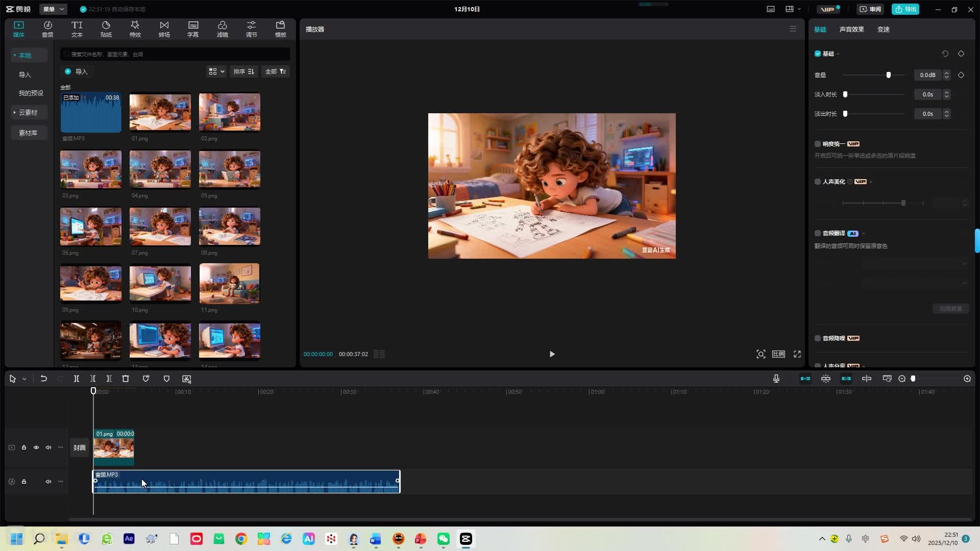Open the Filters (滤镜) panel icon
The image size is (980, 551).
click(x=222, y=29)
